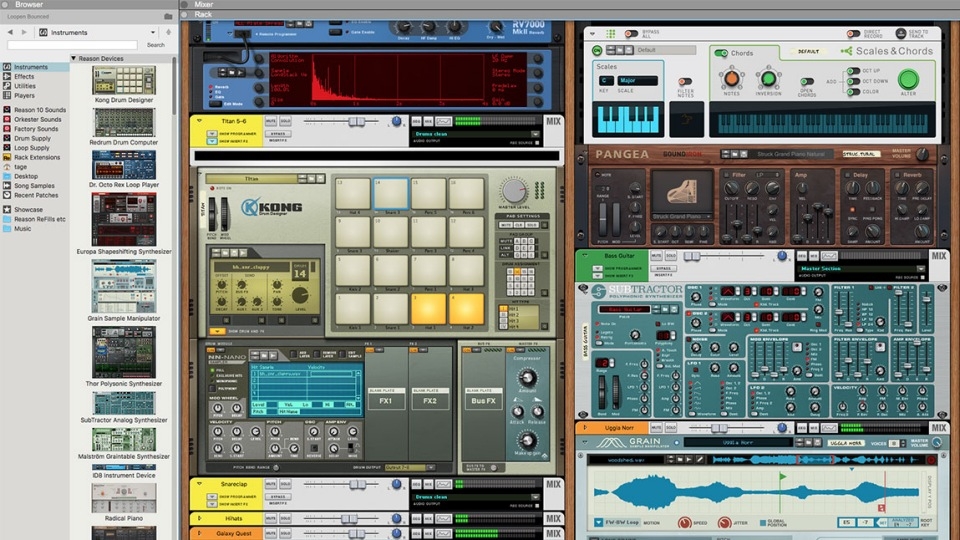Screen dimensions: 960x540
Task: Solo the Titan 5-6 mix channel
Action: [285, 121]
